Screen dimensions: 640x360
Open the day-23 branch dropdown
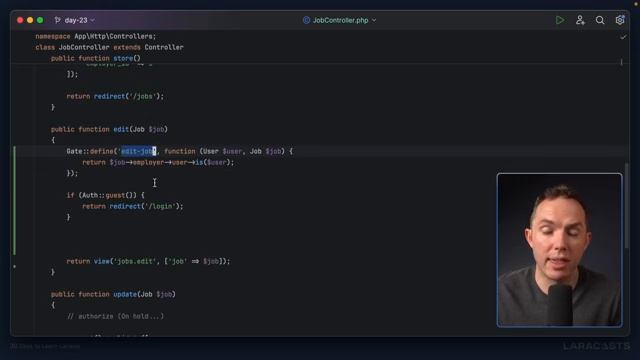tap(75, 20)
